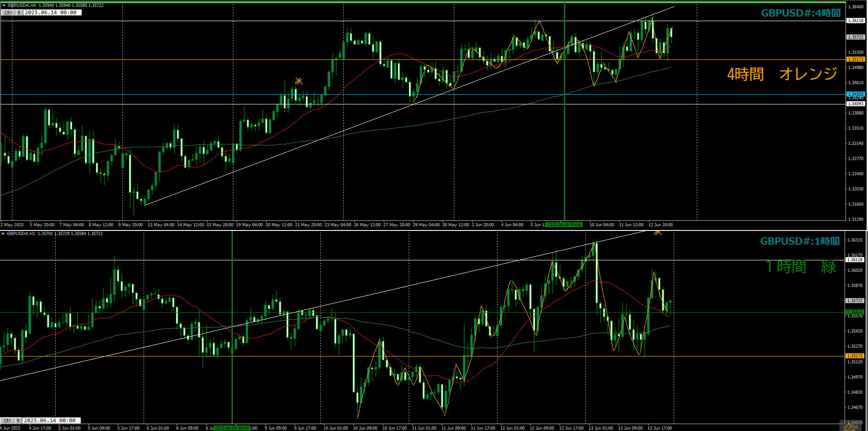
Task: Click the orange 1.35173 tag on H4 scale
Action: 856,59
